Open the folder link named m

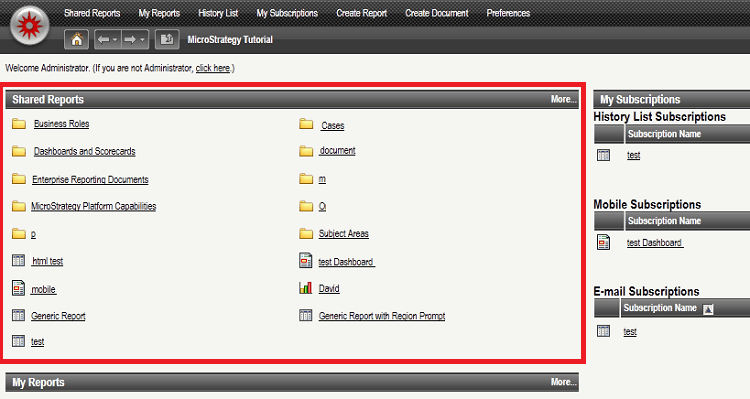tap(322, 179)
